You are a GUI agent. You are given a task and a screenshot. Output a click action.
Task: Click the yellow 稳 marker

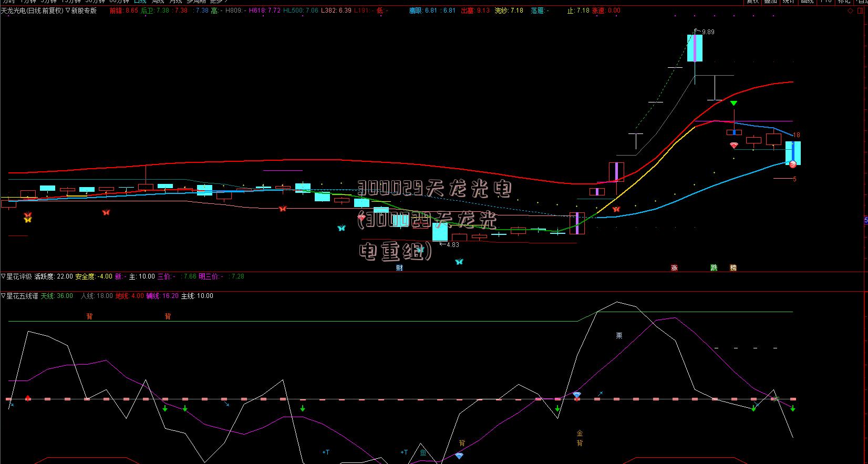point(733,267)
